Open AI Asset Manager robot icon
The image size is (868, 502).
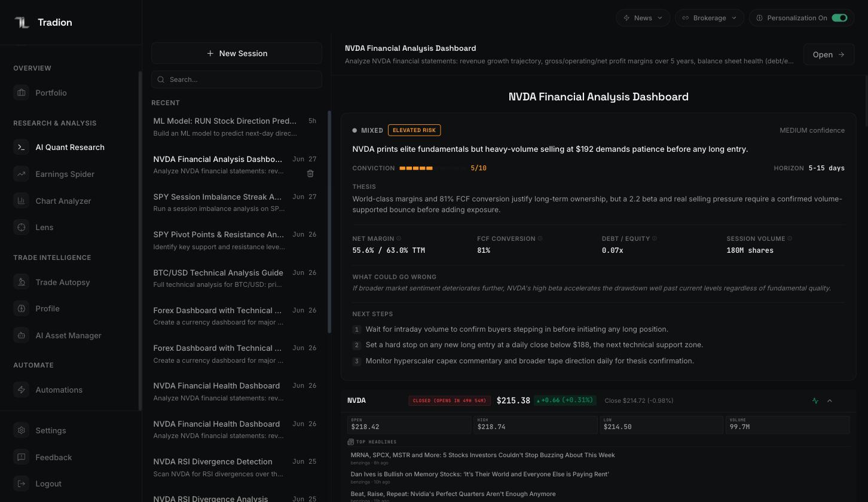(x=22, y=335)
